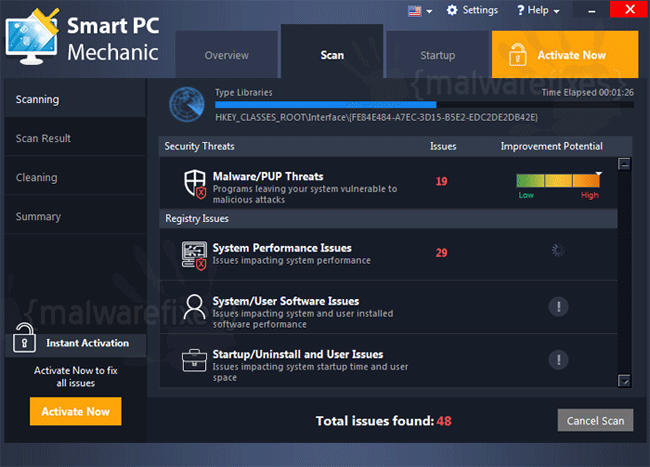
Task: Click the Malware/PUP Threats shield icon
Action: tap(195, 184)
